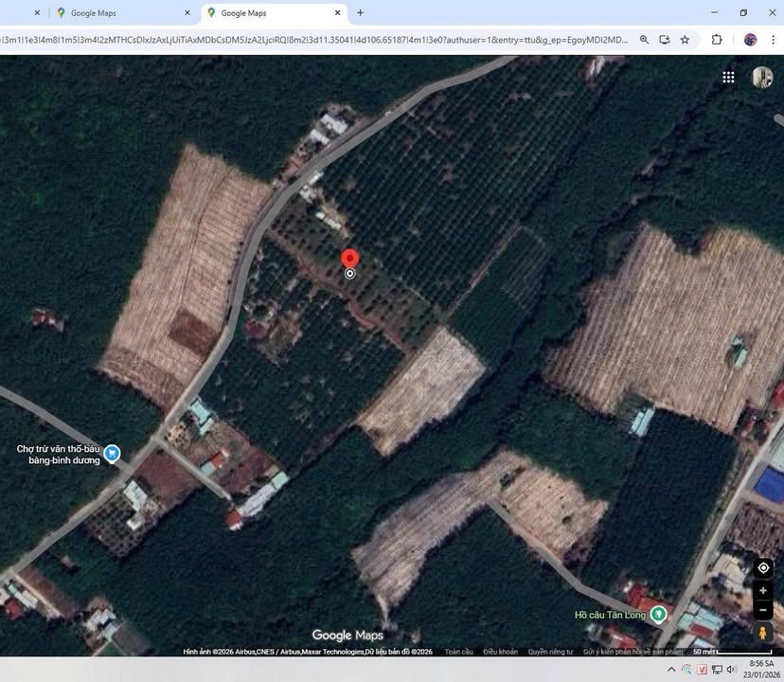Screen dimensions: 784x682
Task: Open the Điều khoản terms link
Action: coord(500,652)
